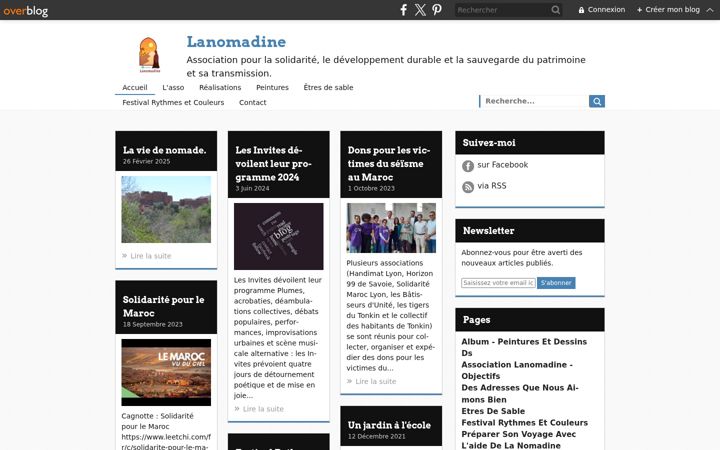This screenshot has height=450, width=720.
Task: Open the Peintures menu item
Action: (272, 87)
